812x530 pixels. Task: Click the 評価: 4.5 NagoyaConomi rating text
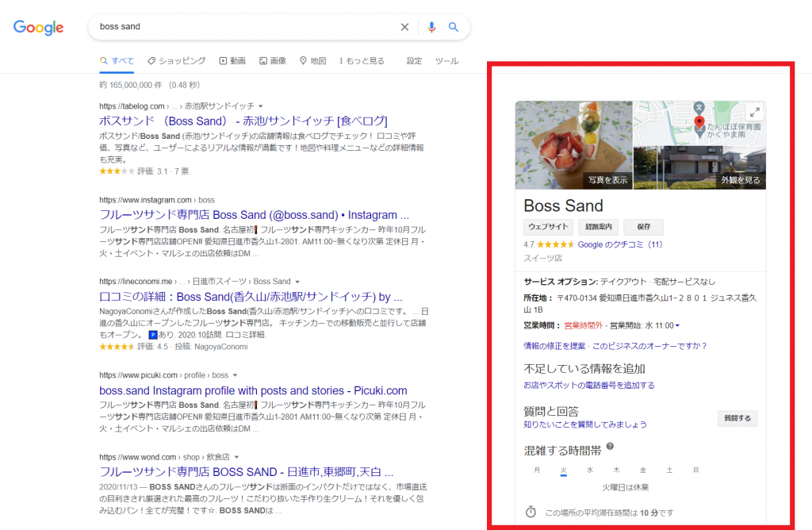tap(193, 347)
